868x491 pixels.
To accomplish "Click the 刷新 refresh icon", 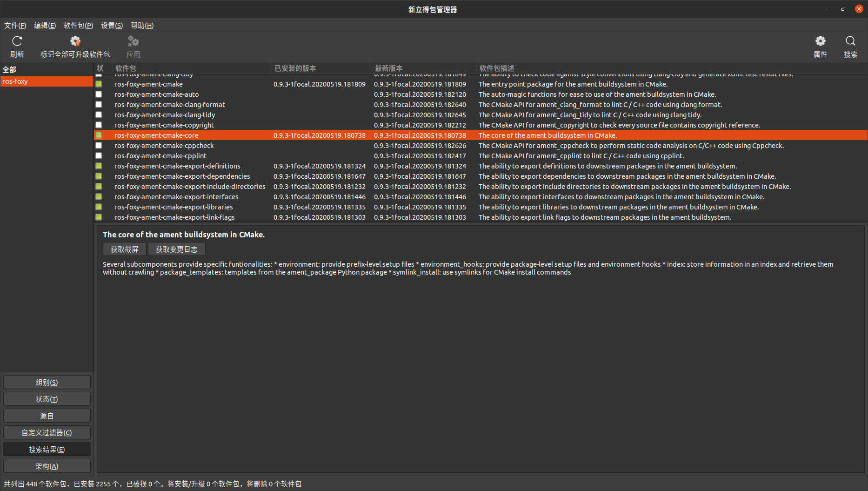I will click(17, 46).
